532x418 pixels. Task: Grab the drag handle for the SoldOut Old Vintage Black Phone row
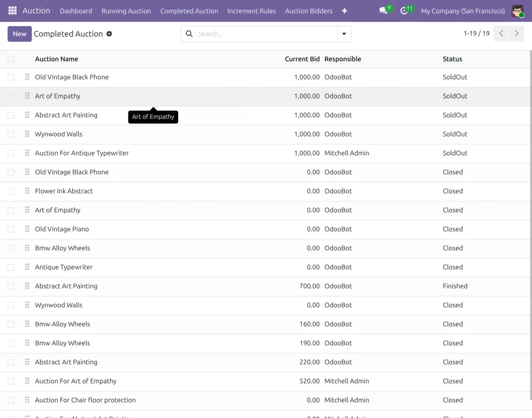point(27,77)
